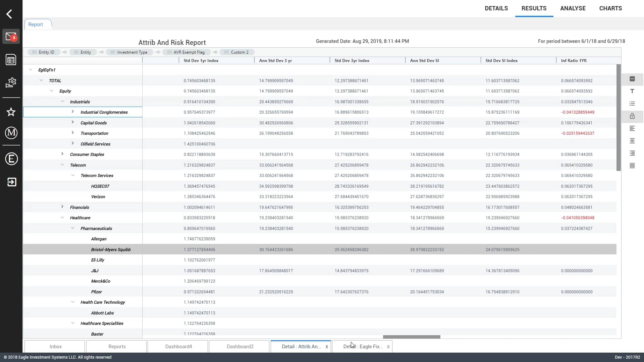Viewport: 644px width, 362px height.
Task: Collapse the Industrials group
Action: 62,101
